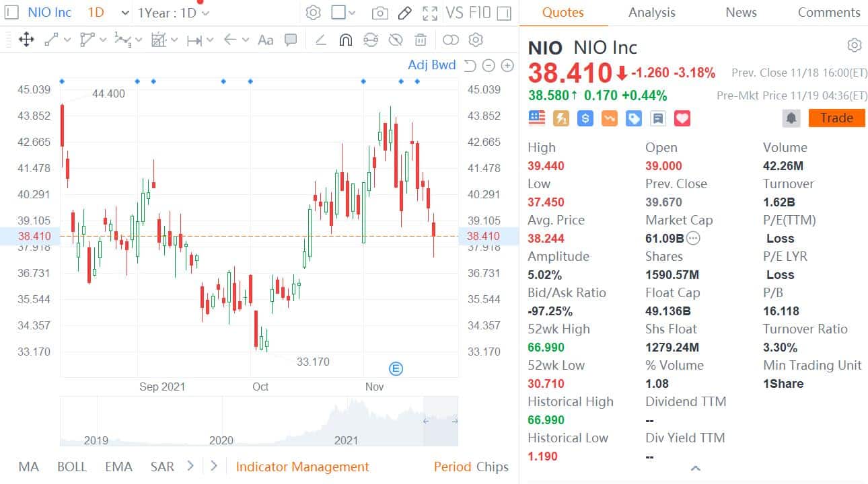Click the orange Trade button
868x484 pixels.
click(x=836, y=118)
